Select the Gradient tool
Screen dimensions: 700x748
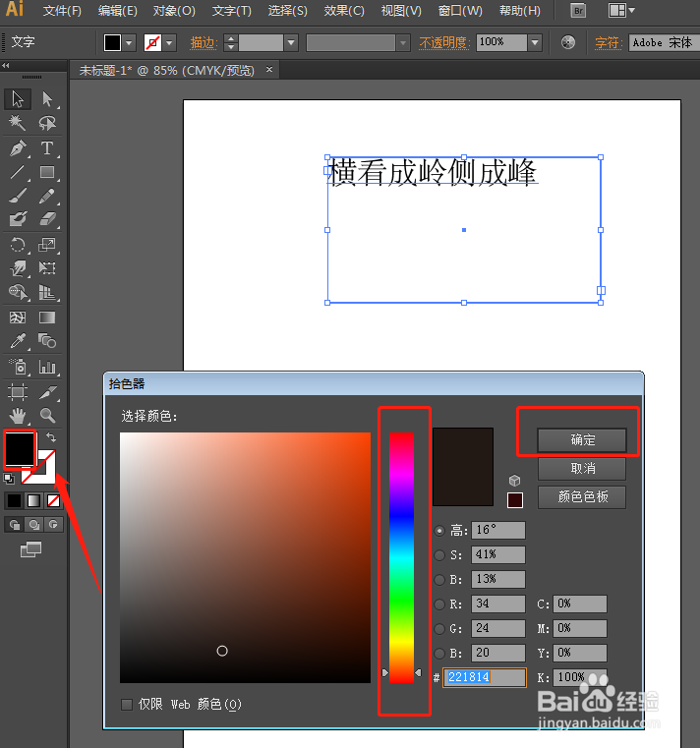[47, 317]
